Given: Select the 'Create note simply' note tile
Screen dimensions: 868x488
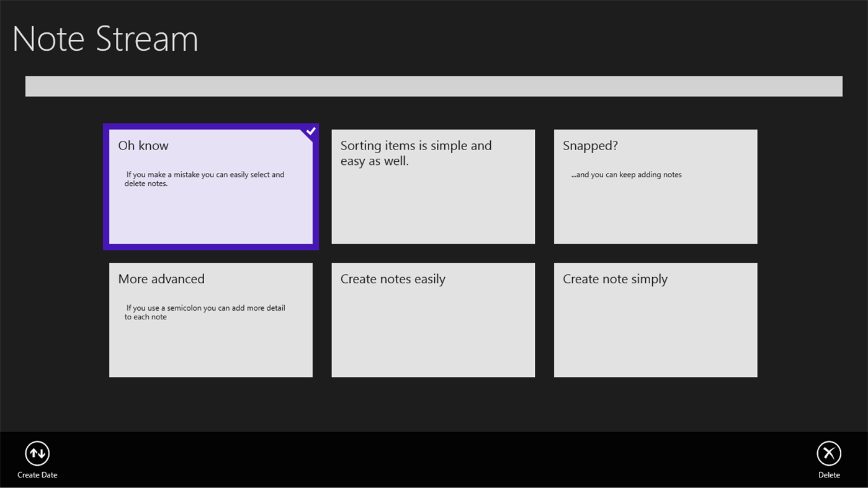Looking at the screenshot, I should pos(655,319).
